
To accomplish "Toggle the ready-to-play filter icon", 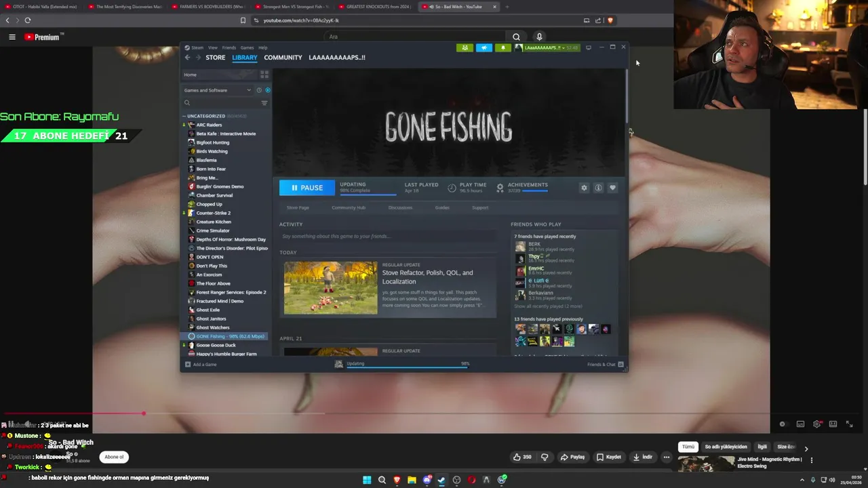I will coord(267,90).
